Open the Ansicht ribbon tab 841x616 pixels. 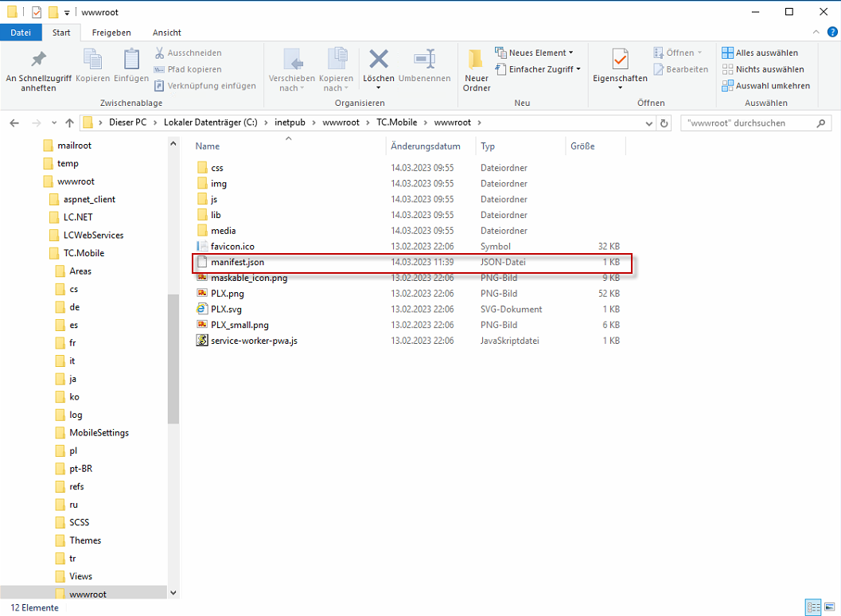[167, 33]
